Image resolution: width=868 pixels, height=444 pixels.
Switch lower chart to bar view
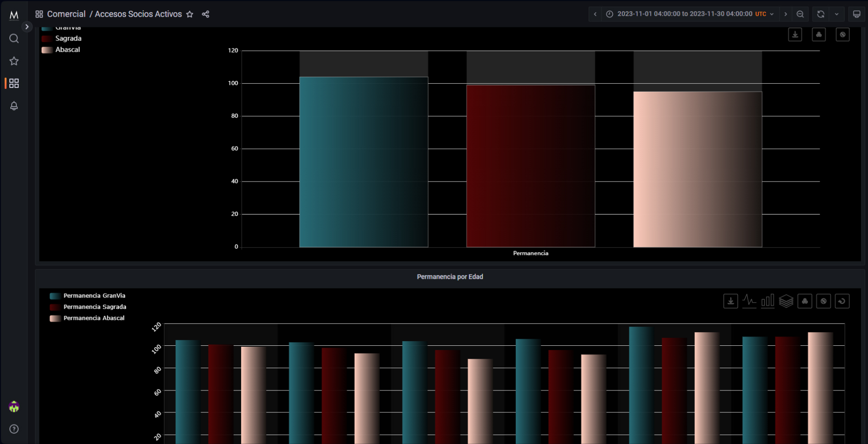[767, 301]
